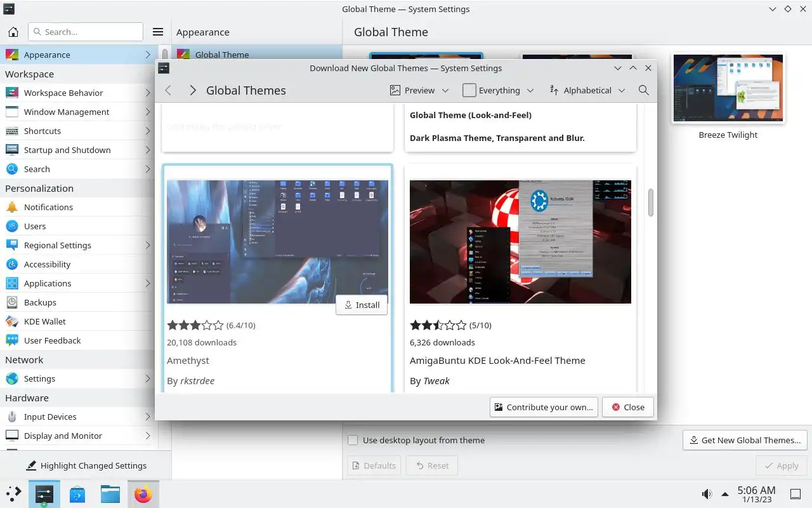Open the Input Devices settings entry
Viewport: 812px width, 508px height.
coord(79,417)
